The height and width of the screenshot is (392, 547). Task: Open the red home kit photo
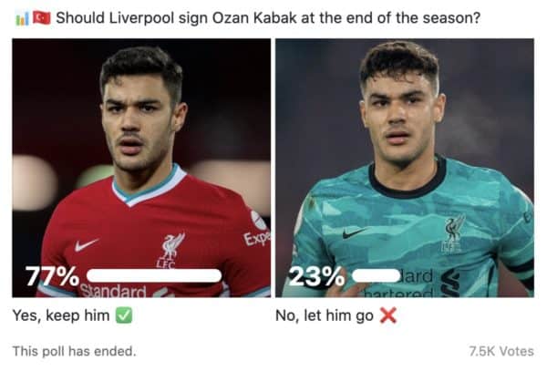pos(141,168)
